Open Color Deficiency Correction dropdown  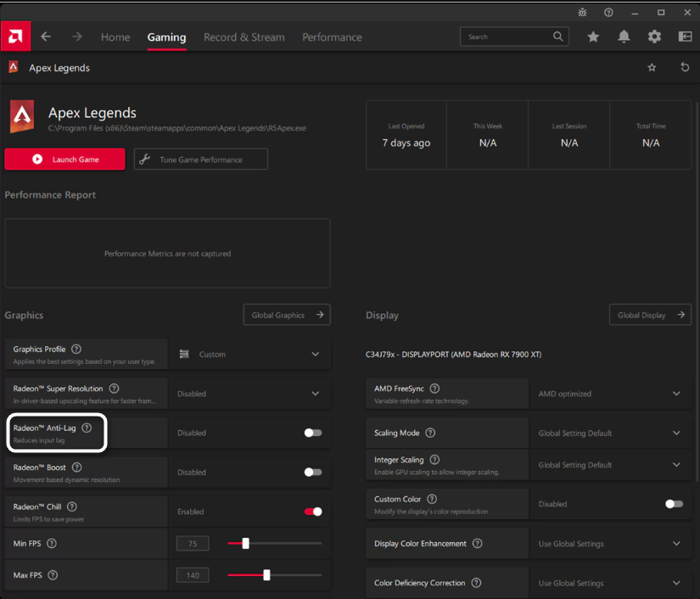(x=610, y=583)
